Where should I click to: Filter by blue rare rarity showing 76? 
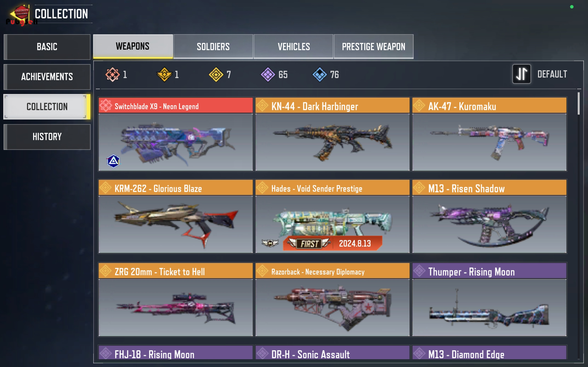click(x=319, y=75)
